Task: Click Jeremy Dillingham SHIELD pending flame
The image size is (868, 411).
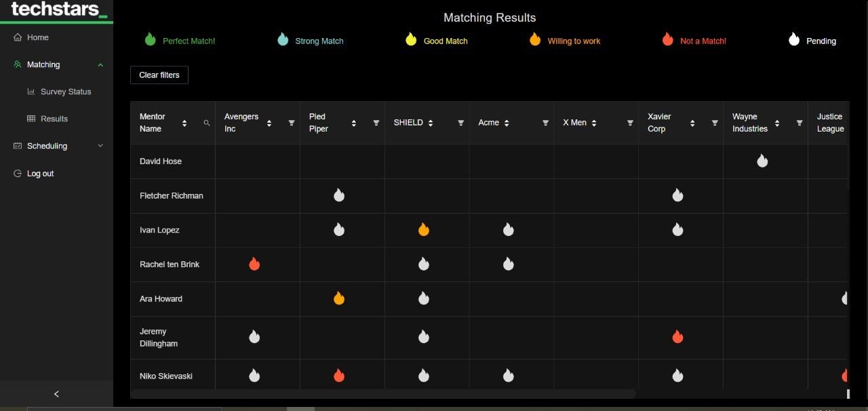Action: (424, 337)
